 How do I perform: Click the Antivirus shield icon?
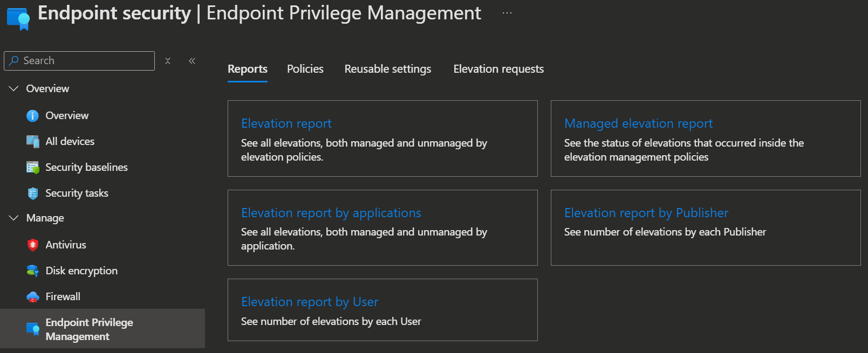point(32,245)
